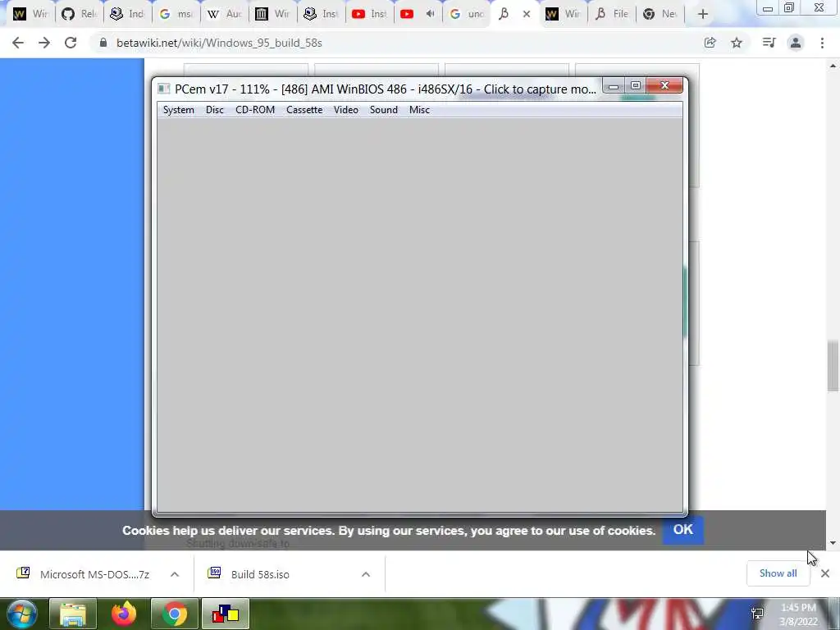Viewport: 840px width, 630px height.
Task: Expand options for Build 58s.iso download
Action: 366,574
